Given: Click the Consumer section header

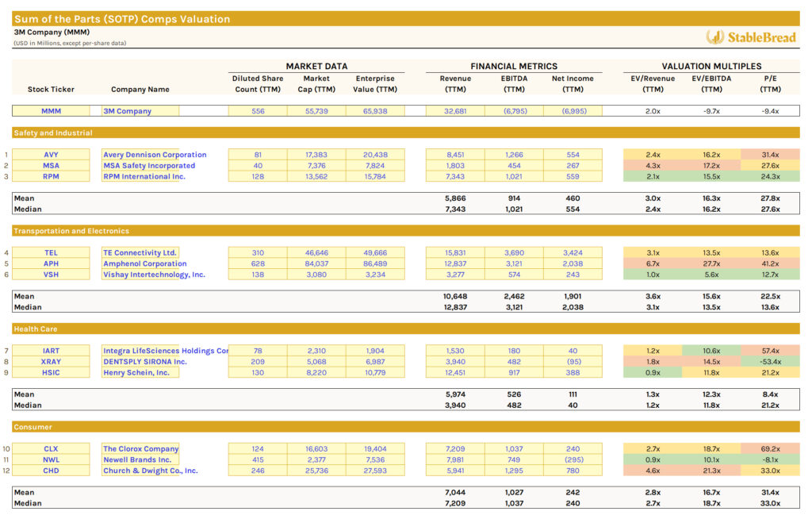Looking at the screenshot, I should click(x=36, y=426).
